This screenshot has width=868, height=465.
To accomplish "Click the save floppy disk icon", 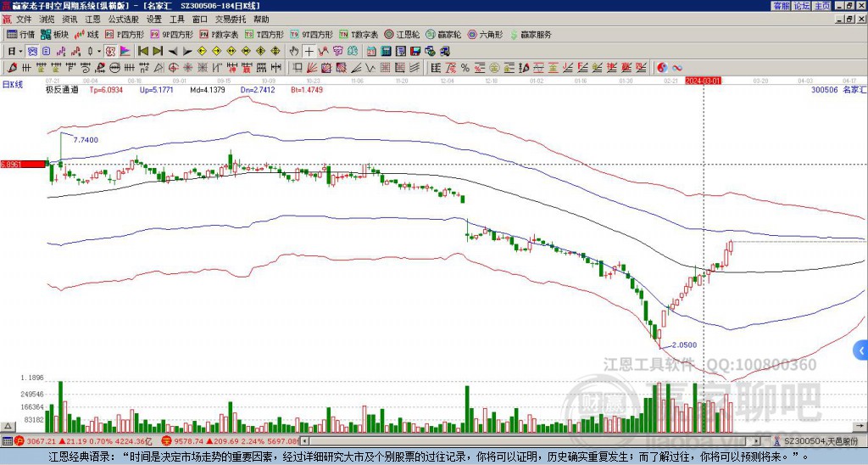I will pos(415,52).
